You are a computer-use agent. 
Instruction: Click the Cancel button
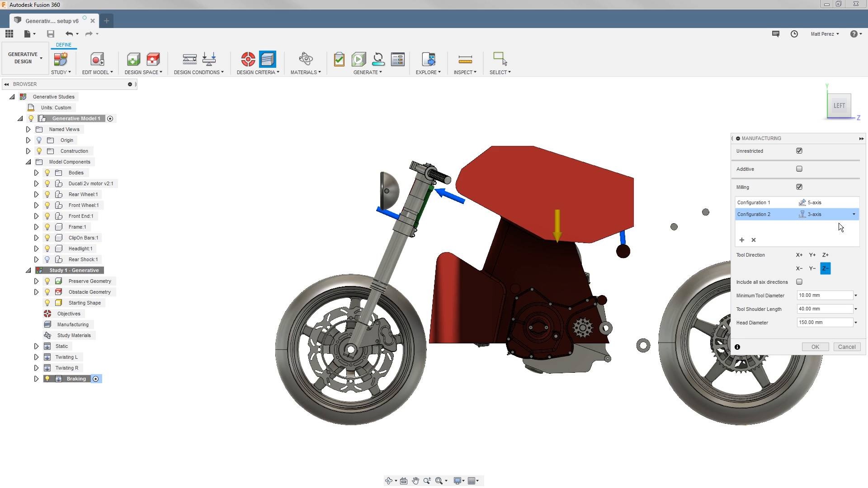pyautogui.click(x=846, y=347)
